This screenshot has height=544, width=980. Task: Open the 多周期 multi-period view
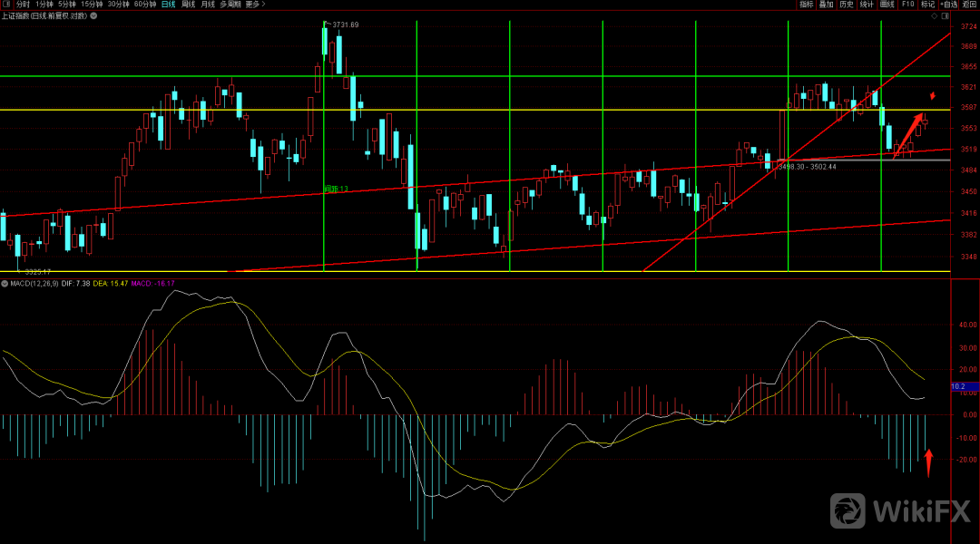click(231, 5)
